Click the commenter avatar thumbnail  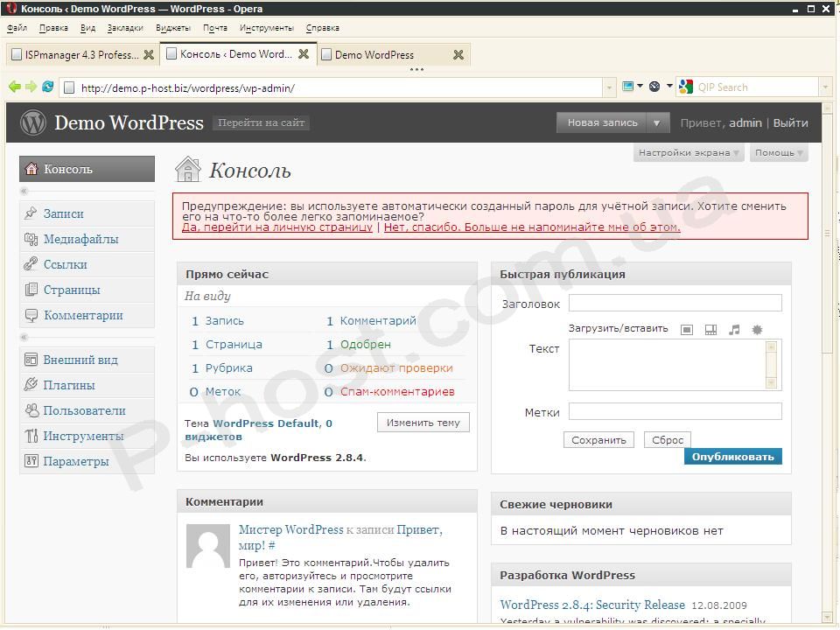[208, 546]
